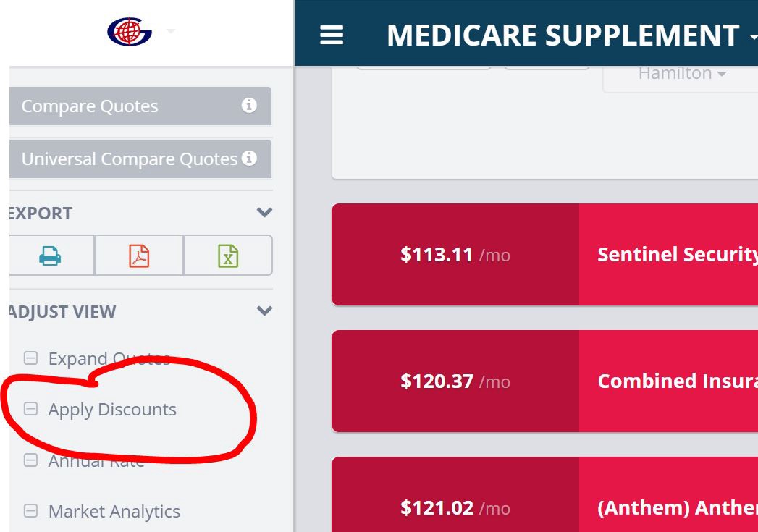Enable the Apply Discounts option
This screenshot has width=758, height=532.
30,409
